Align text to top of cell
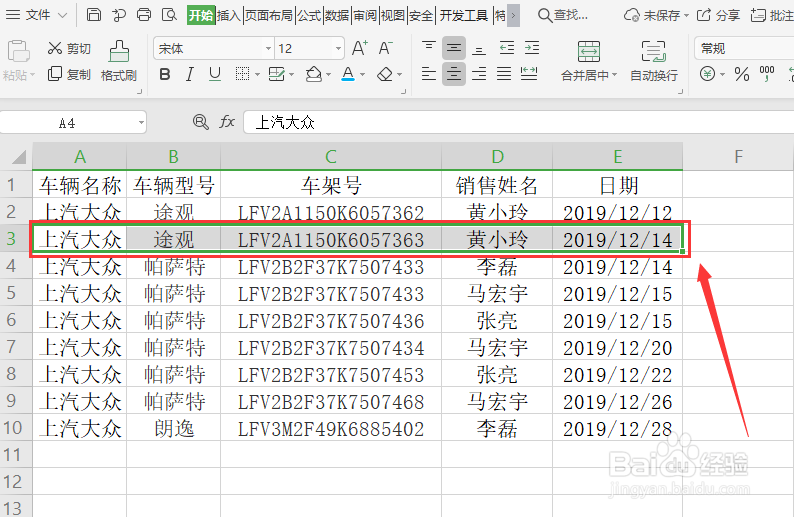 (428, 48)
